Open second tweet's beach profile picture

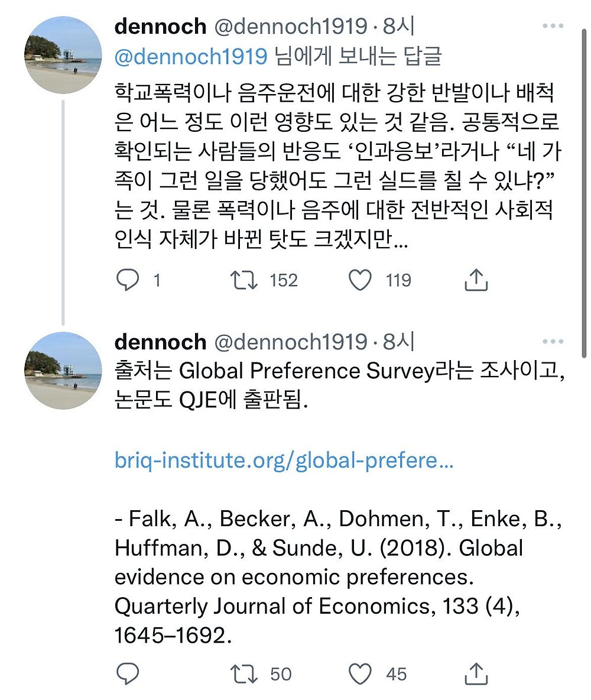tap(64, 371)
